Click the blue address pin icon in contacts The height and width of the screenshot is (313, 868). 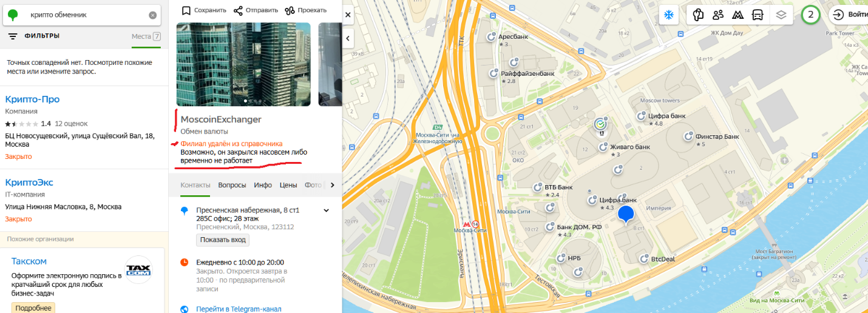[x=185, y=211]
